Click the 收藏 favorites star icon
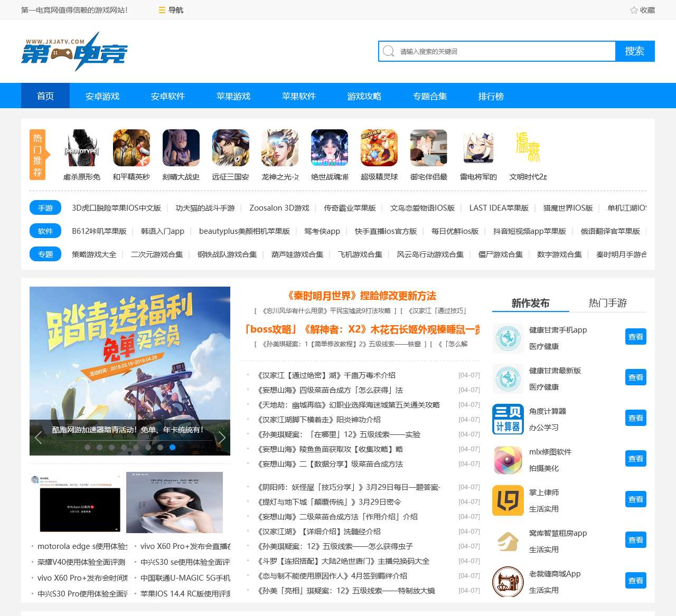This screenshot has height=616, width=676. pos(633,9)
